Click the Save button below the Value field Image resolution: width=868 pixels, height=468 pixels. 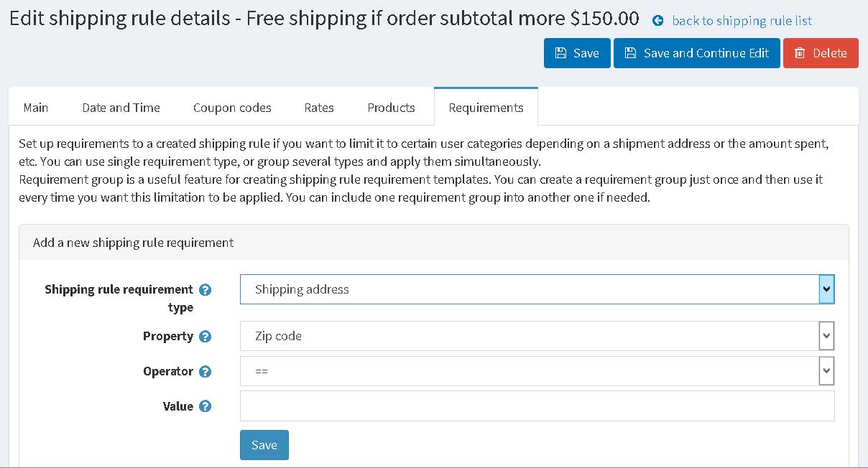[x=264, y=445]
